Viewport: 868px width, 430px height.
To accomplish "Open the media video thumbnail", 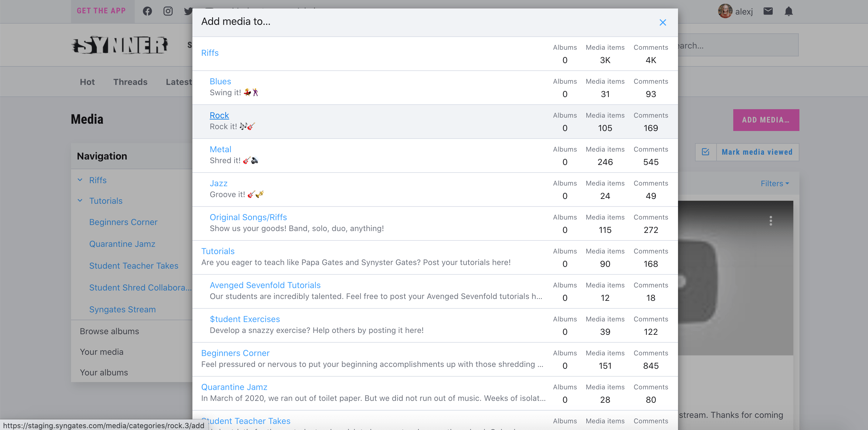I will tap(735, 278).
